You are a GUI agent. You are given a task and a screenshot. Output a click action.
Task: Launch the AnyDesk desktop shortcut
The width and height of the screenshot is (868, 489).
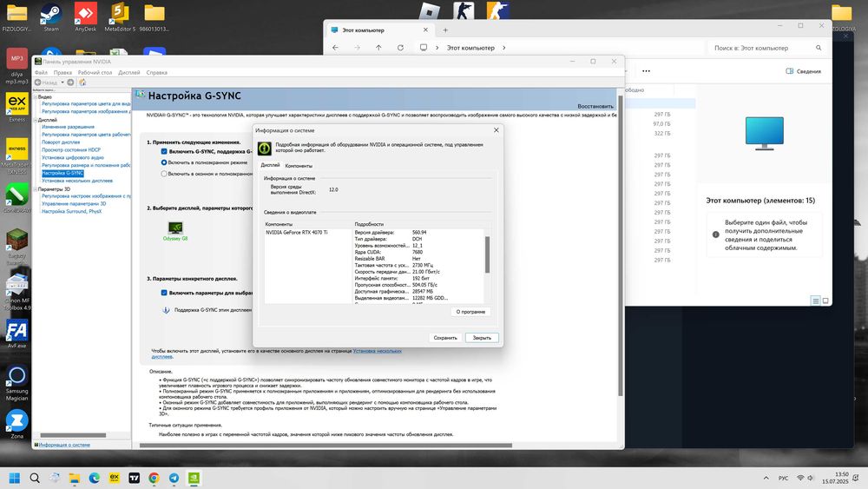[86, 17]
